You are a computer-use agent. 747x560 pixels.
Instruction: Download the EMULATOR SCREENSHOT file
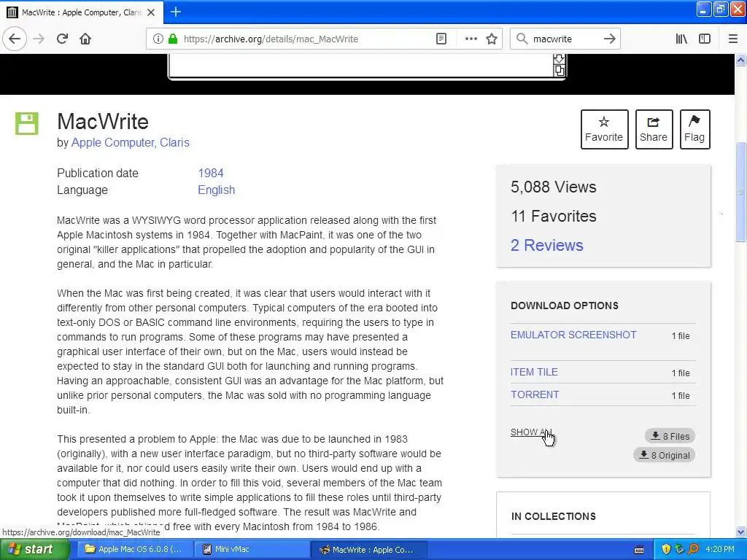point(573,335)
